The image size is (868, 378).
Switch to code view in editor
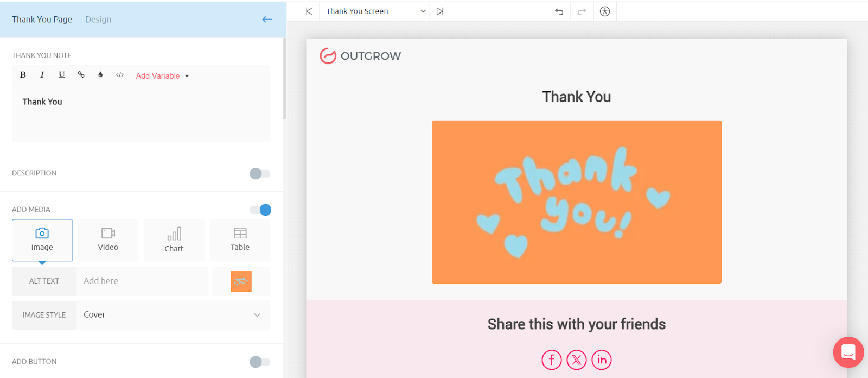(120, 75)
